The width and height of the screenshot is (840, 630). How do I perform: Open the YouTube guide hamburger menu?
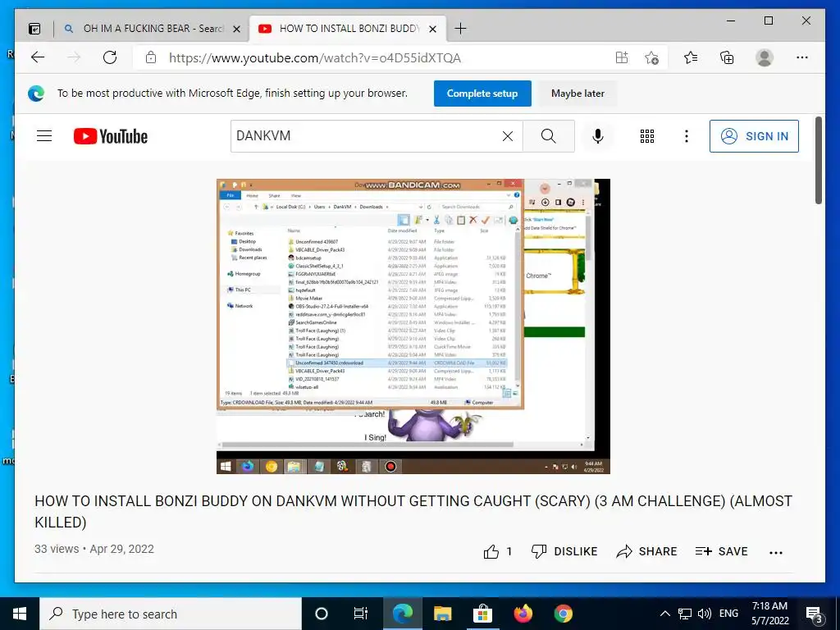click(44, 136)
